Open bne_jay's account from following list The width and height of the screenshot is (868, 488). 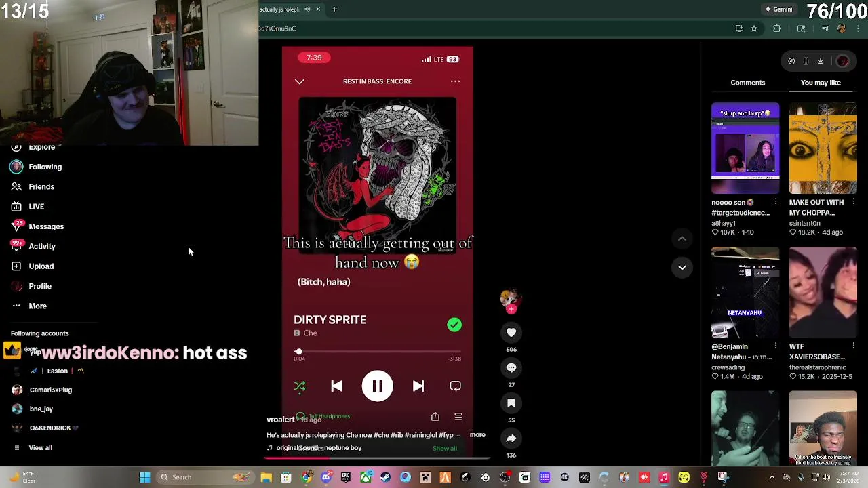pyautogui.click(x=33, y=409)
